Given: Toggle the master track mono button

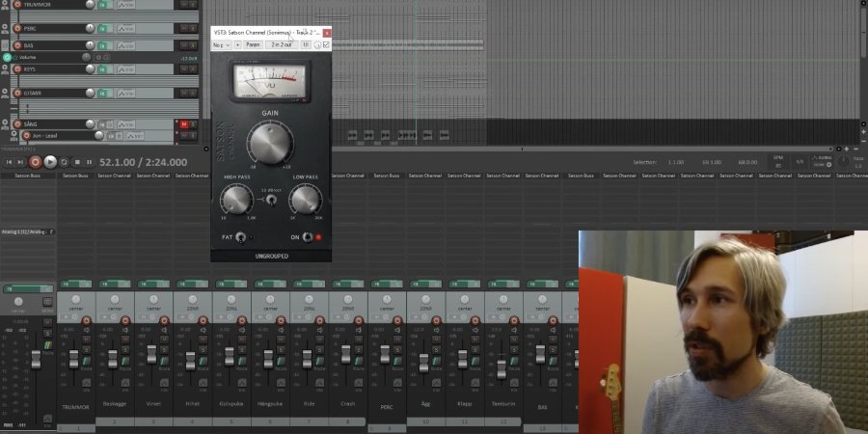Looking at the screenshot, I should 47,302.
